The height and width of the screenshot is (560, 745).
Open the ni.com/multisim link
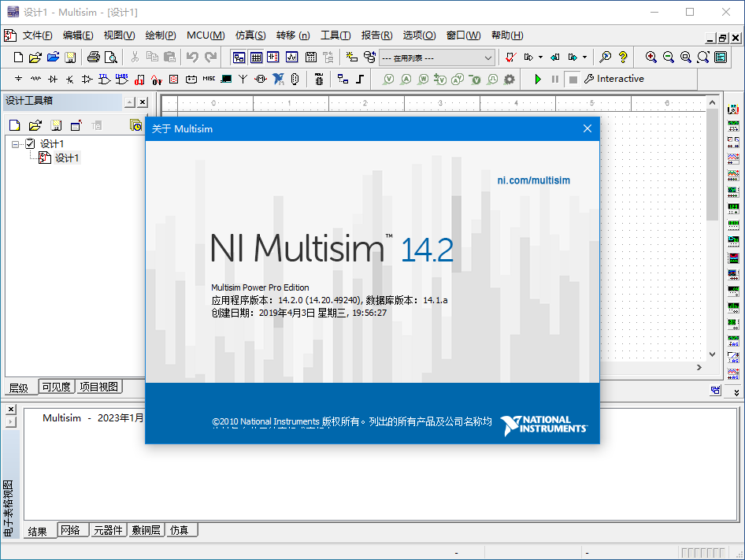coord(534,180)
